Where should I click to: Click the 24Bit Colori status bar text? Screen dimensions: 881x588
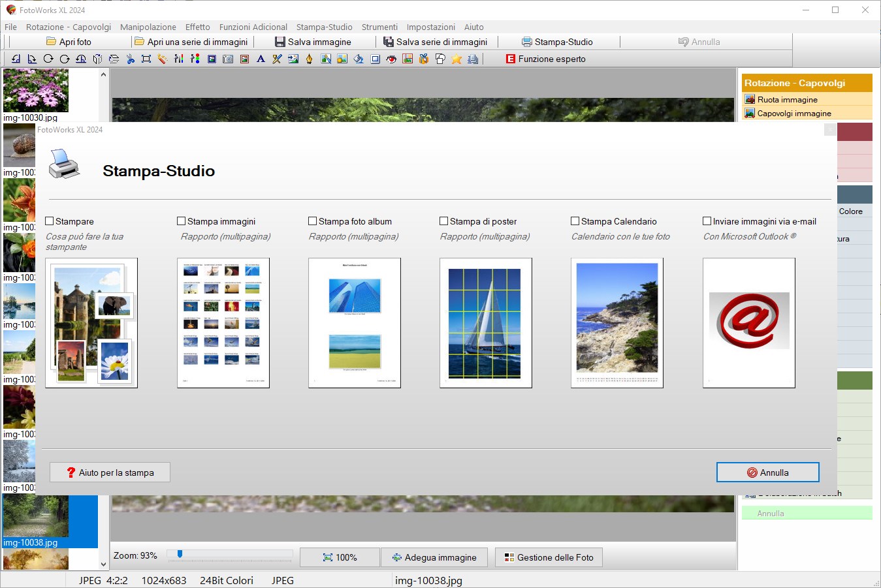227,580
